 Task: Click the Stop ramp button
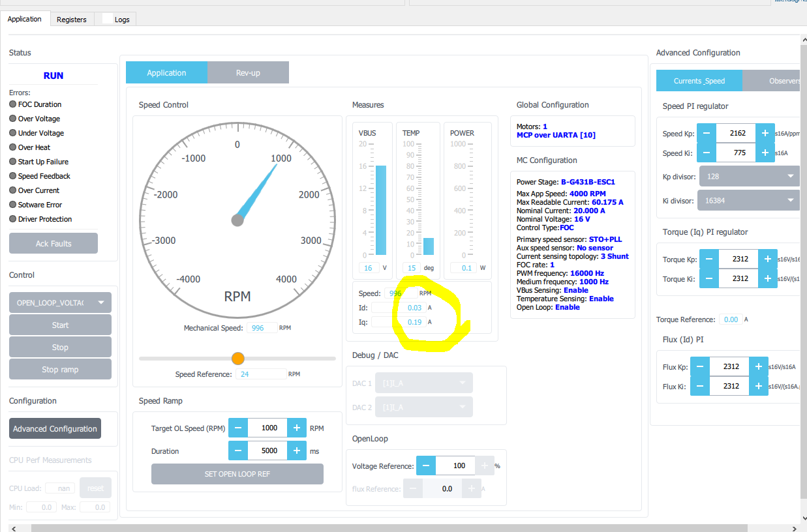click(60, 369)
